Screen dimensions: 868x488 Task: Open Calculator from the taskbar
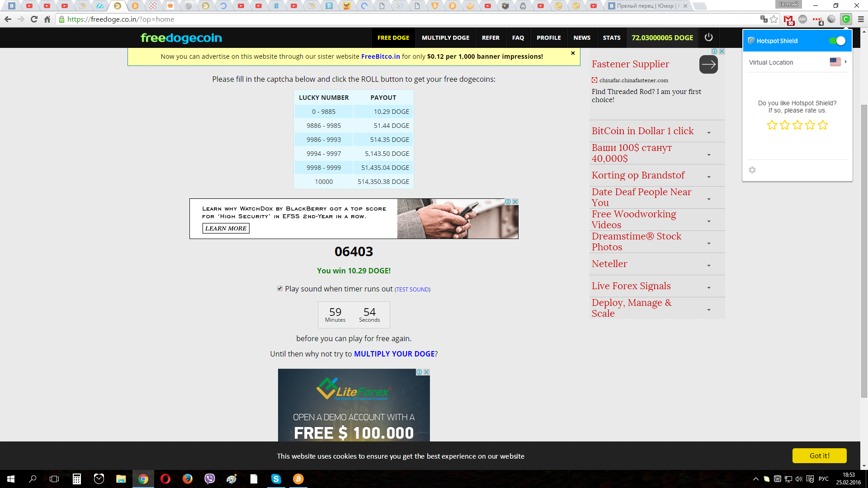coord(77,479)
